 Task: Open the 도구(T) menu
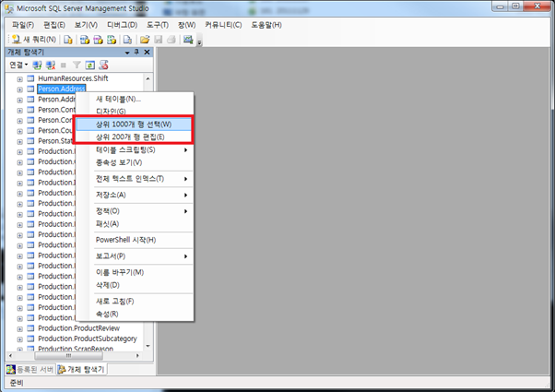[x=158, y=25]
